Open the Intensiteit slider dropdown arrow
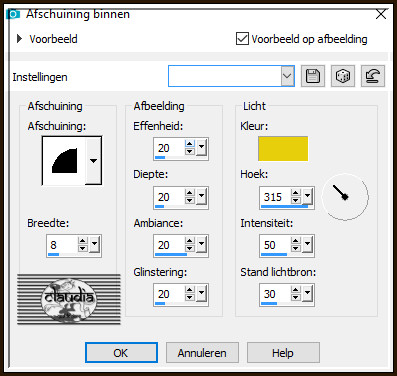Image resolution: width=397 pixels, height=376 pixels. 307,244
